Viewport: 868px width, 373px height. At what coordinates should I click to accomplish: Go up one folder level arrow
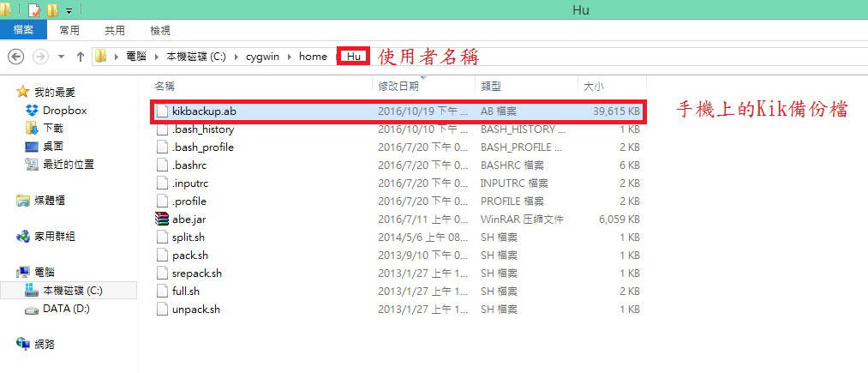[x=81, y=57]
